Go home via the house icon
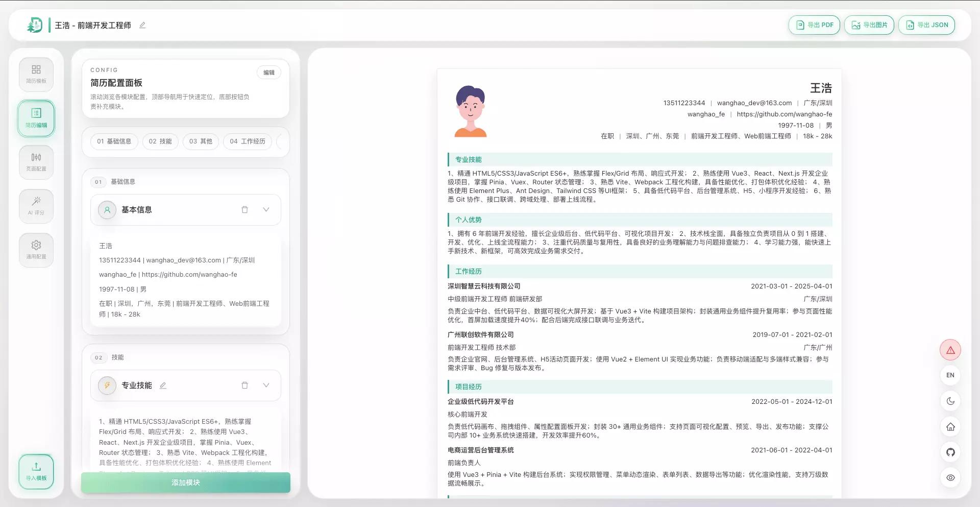 click(950, 426)
